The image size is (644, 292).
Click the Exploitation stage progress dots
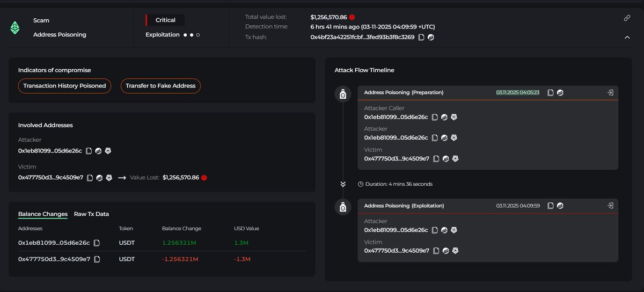click(x=191, y=35)
